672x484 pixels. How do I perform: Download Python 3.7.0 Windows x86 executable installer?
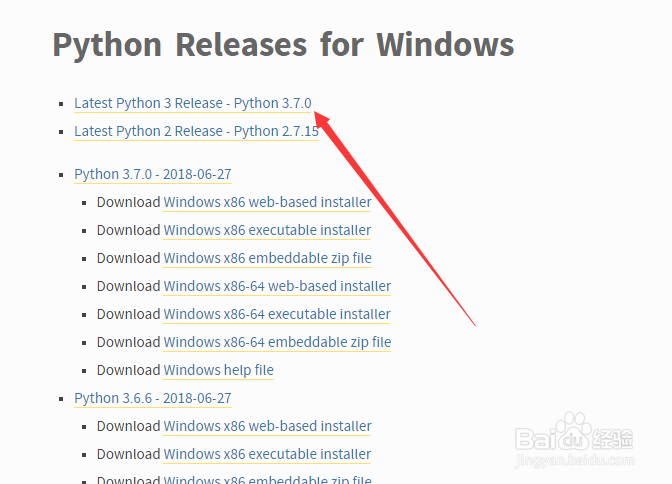pos(267,230)
